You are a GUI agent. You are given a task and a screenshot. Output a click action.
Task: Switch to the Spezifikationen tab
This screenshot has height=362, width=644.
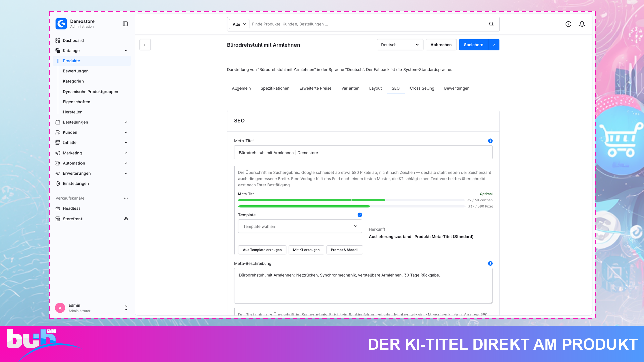pos(275,88)
